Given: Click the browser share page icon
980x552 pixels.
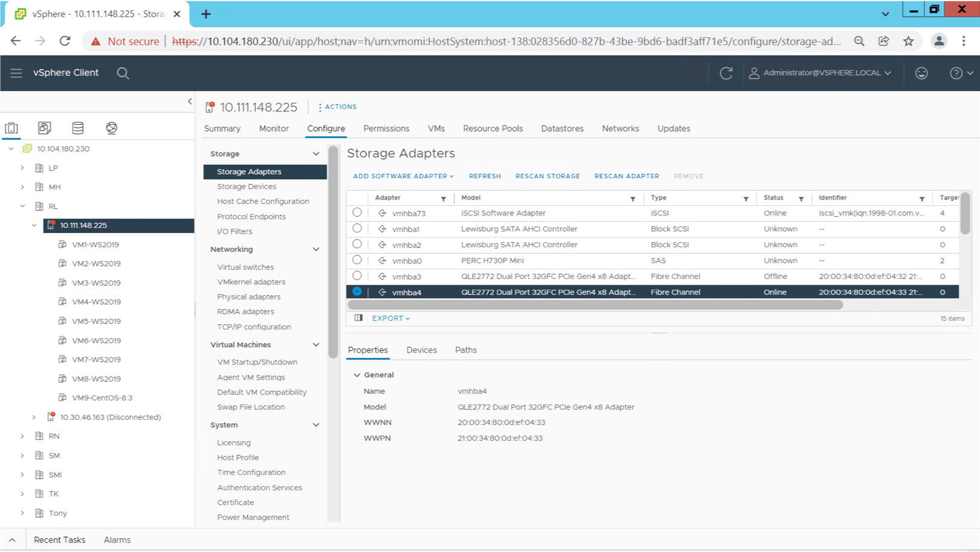Looking at the screenshot, I should click(883, 41).
